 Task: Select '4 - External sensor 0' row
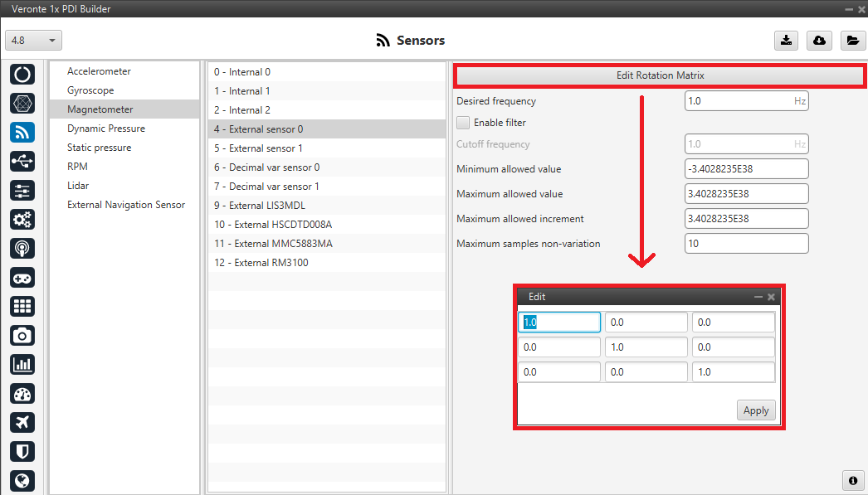327,129
